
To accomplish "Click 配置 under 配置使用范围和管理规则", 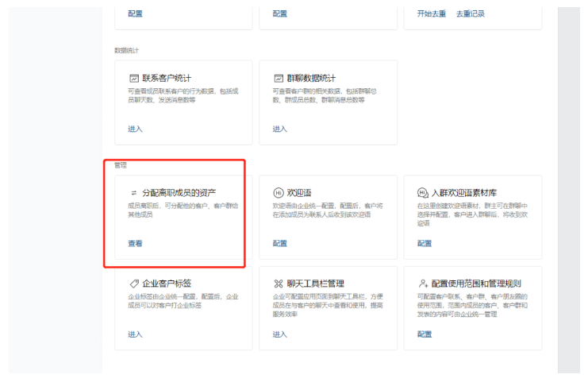I will [x=424, y=334].
